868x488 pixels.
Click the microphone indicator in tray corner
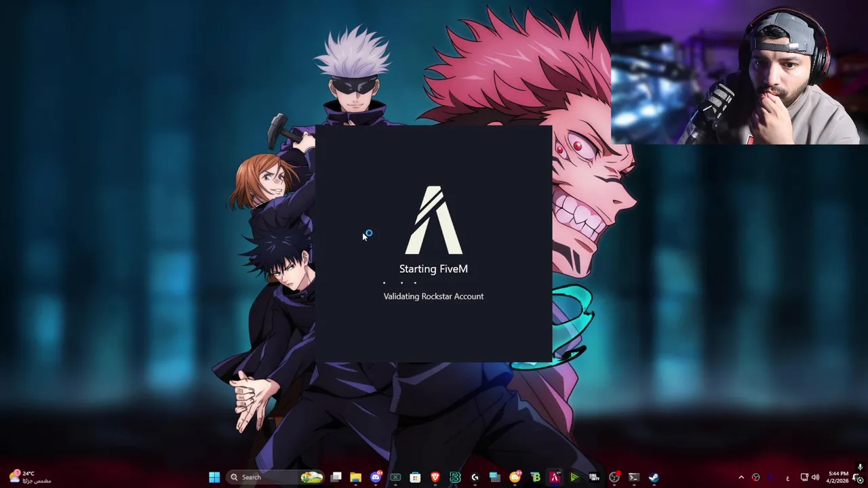click(860, 468)
